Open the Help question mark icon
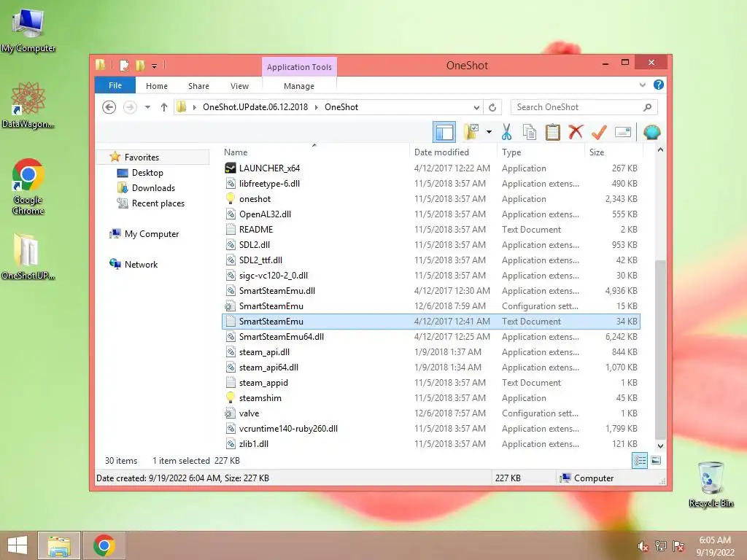 [659, 85]
